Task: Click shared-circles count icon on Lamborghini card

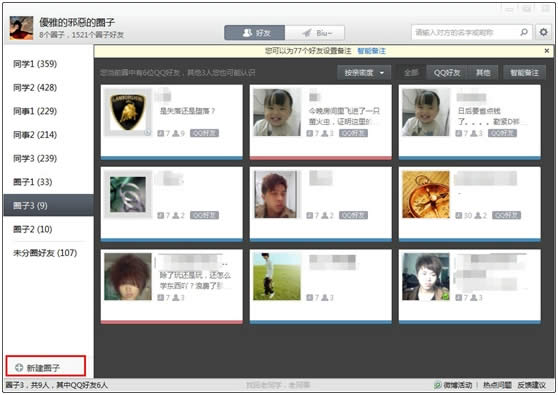Action: pyautogui.click(x=160, y=133)
